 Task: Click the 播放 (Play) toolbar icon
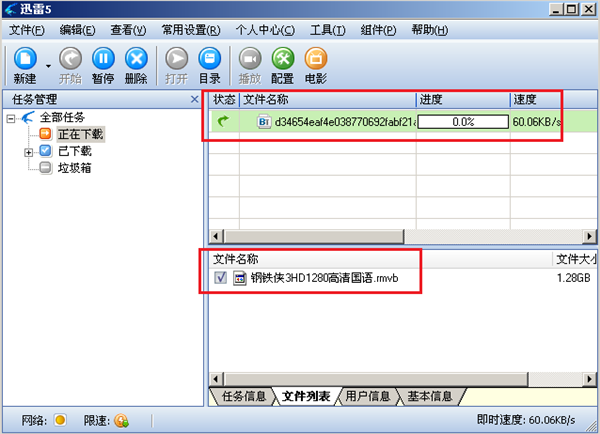pyautogui.click(x=250, y=59)
